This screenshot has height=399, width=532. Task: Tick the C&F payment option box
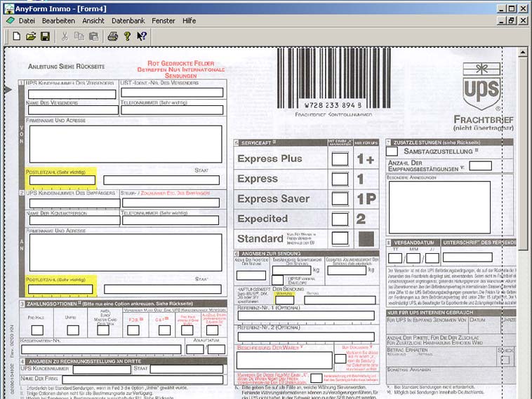tap(164, 330)
